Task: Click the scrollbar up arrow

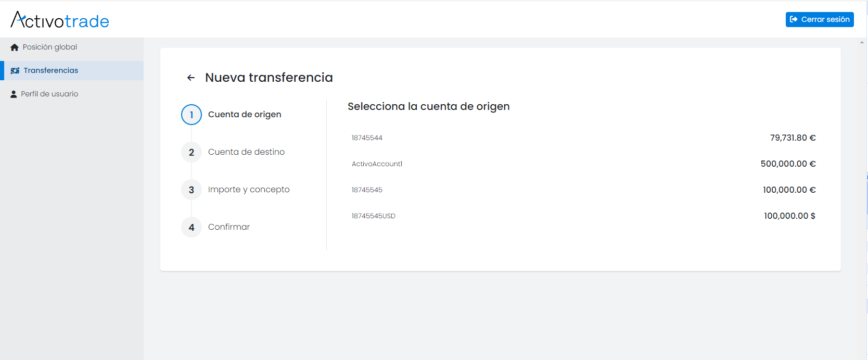Action: tap(862, 42)
